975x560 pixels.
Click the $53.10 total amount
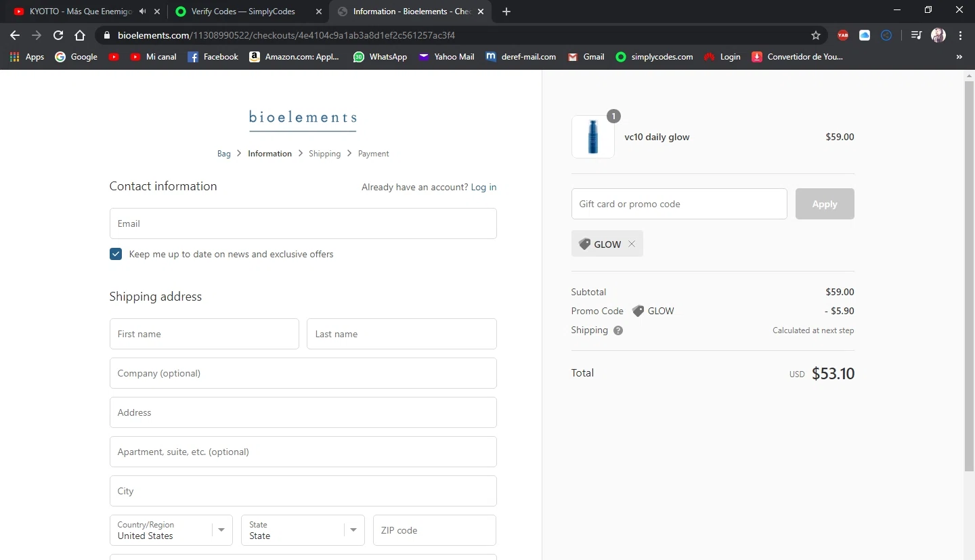(x=833, y=374)
